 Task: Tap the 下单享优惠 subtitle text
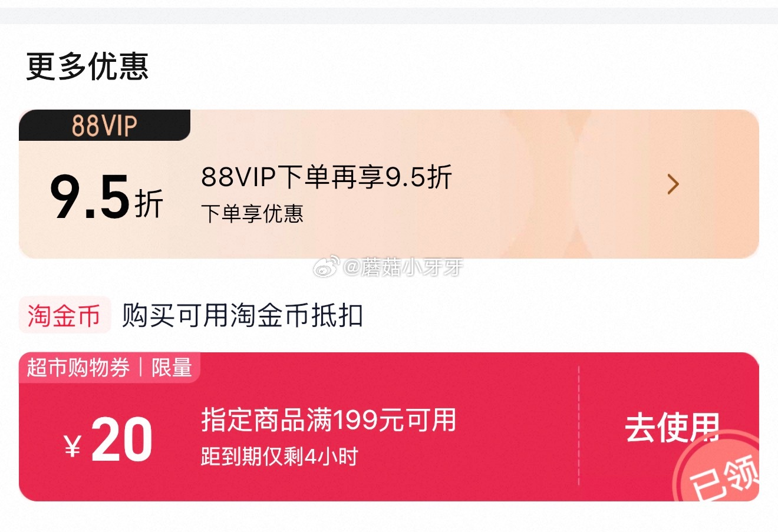pyautogui.click(x=252, y=213)
